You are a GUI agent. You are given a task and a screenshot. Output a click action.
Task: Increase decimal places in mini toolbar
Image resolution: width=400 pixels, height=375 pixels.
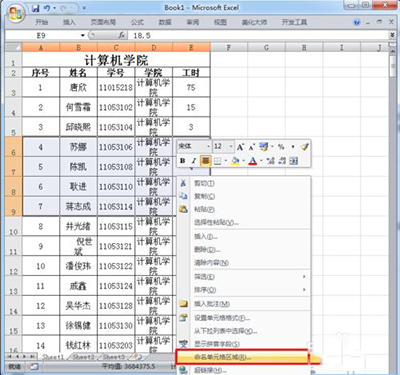[271, 161]
